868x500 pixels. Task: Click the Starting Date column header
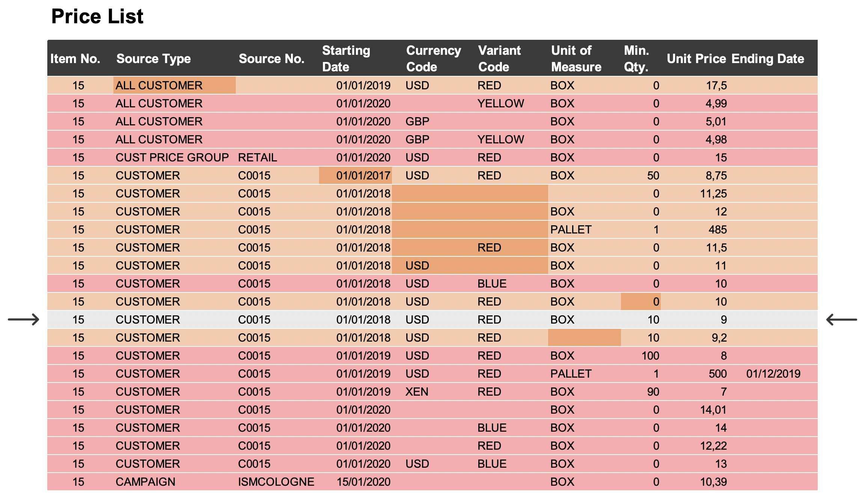pos(346,59)
